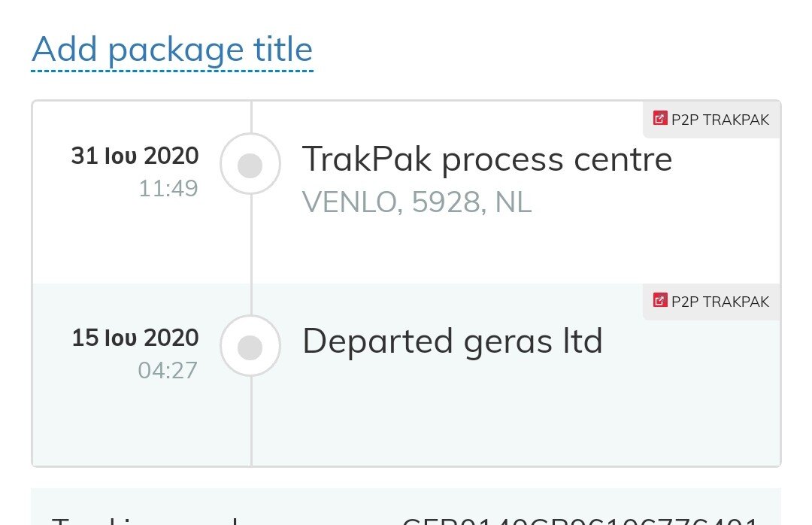This screenshot has width=812, height=525.
Task: Click the Departed geras ltd status text
Action: (x=453, y=341)
